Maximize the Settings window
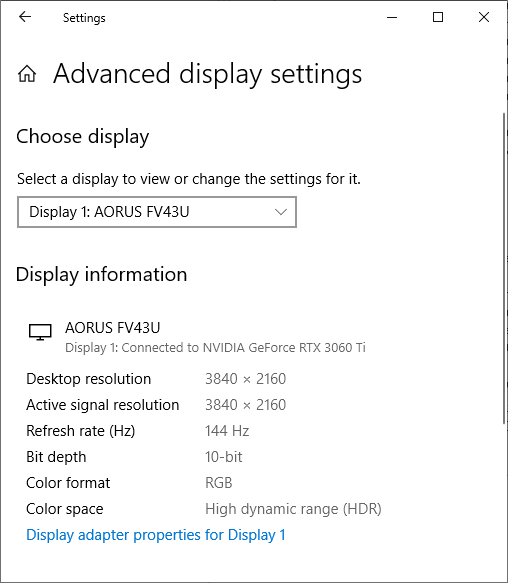The image size is (508, 583). [438, 17]
